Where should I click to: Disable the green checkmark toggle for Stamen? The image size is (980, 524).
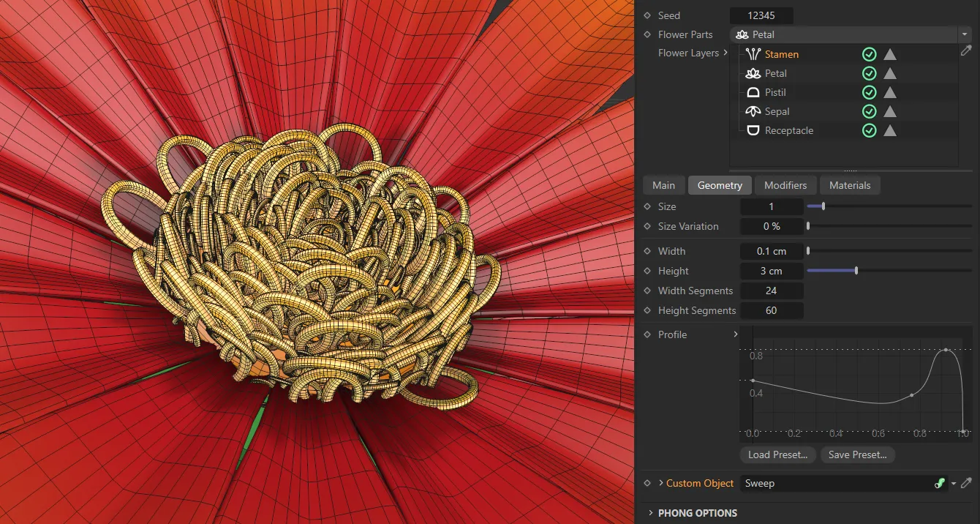point(870,53)
